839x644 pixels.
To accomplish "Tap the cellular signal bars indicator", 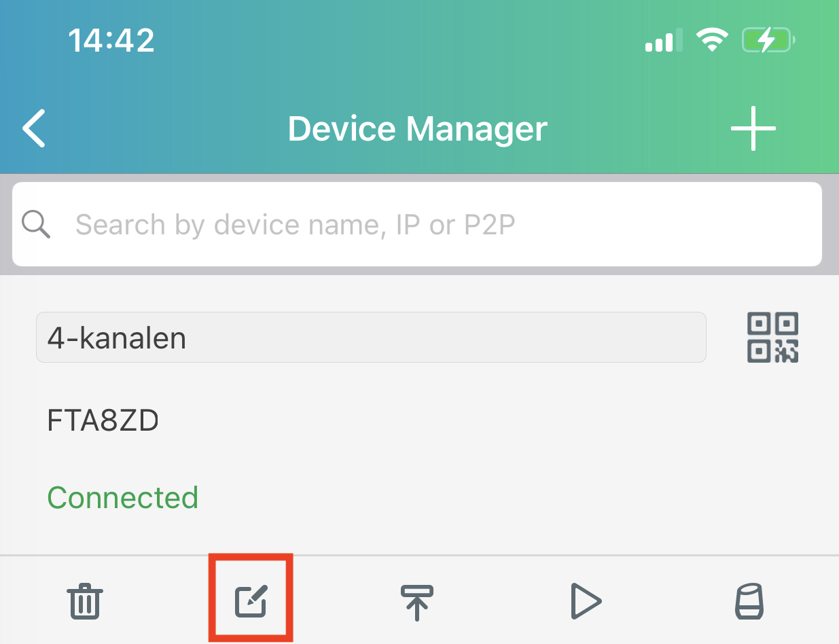I will coord(663,41).
